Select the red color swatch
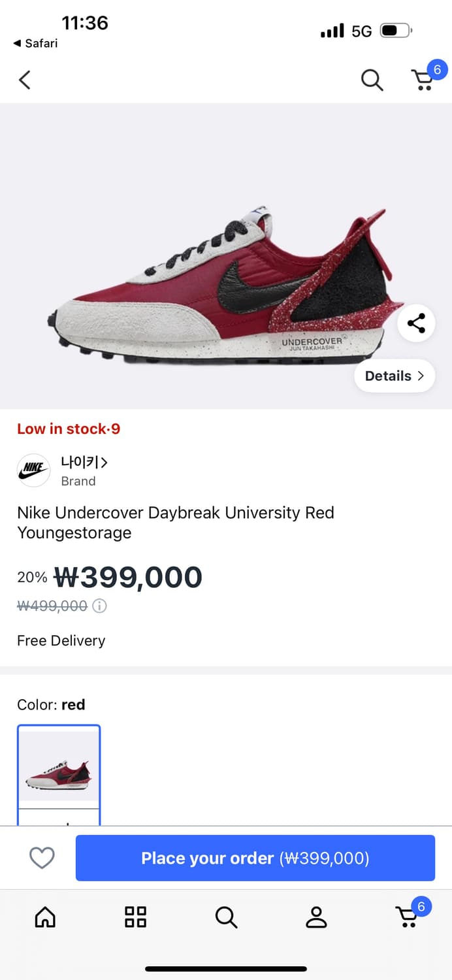 [59, 764]
